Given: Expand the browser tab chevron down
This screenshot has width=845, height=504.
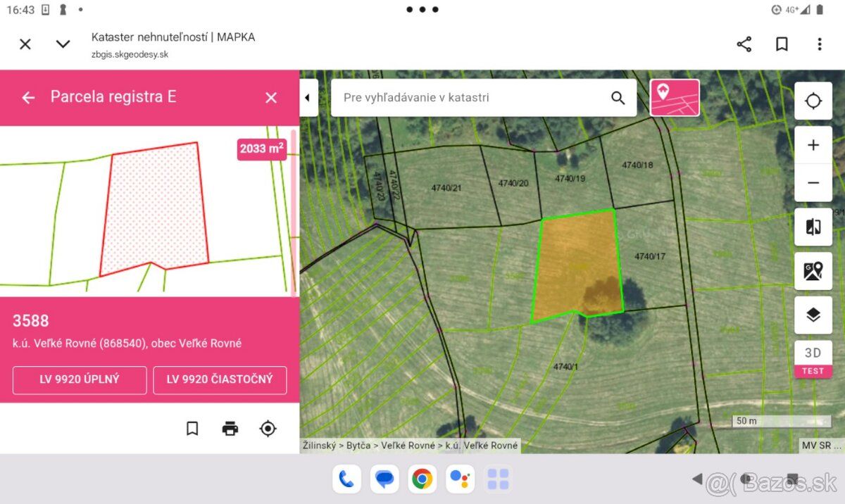Looking at the screenshot, I should click(x=63, y=44).
